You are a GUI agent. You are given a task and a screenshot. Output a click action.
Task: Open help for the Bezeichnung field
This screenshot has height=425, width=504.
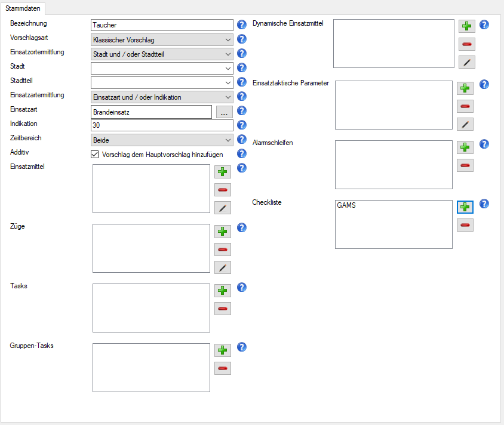click(x=242, y=25)
